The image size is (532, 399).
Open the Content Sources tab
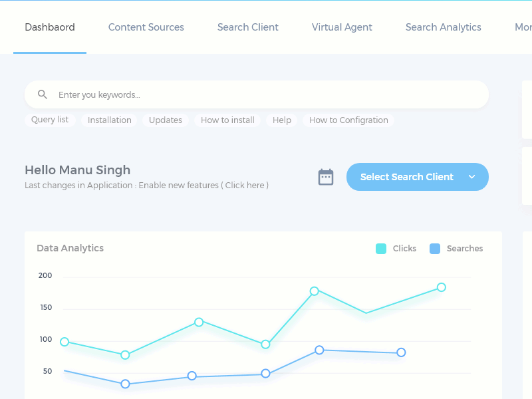pos(146,27)
